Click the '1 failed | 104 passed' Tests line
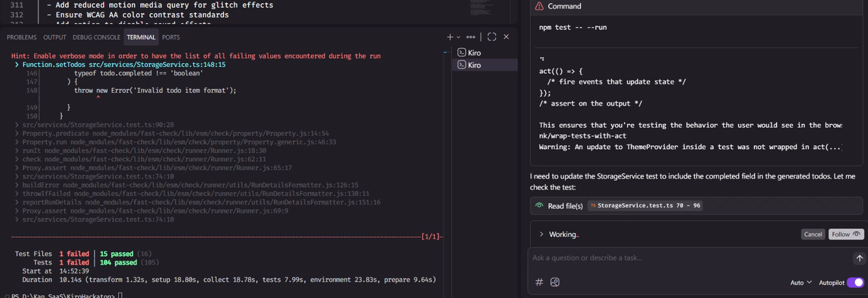 click(96, 262)
